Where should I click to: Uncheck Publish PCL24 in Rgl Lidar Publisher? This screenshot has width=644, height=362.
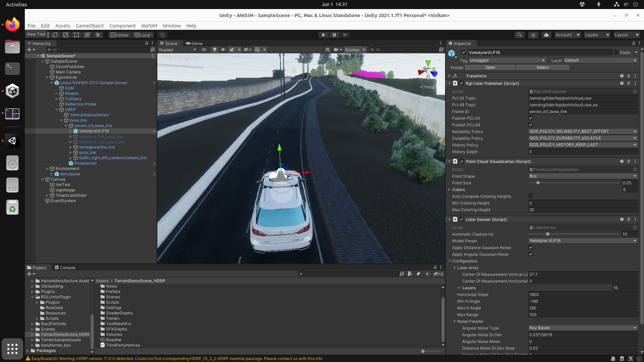click(x=531, y=118)
